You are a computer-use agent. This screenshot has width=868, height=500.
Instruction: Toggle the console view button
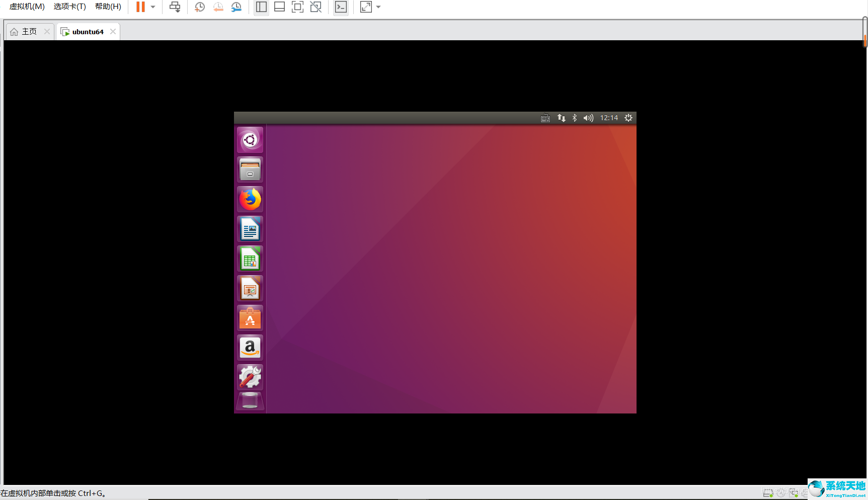341,7
